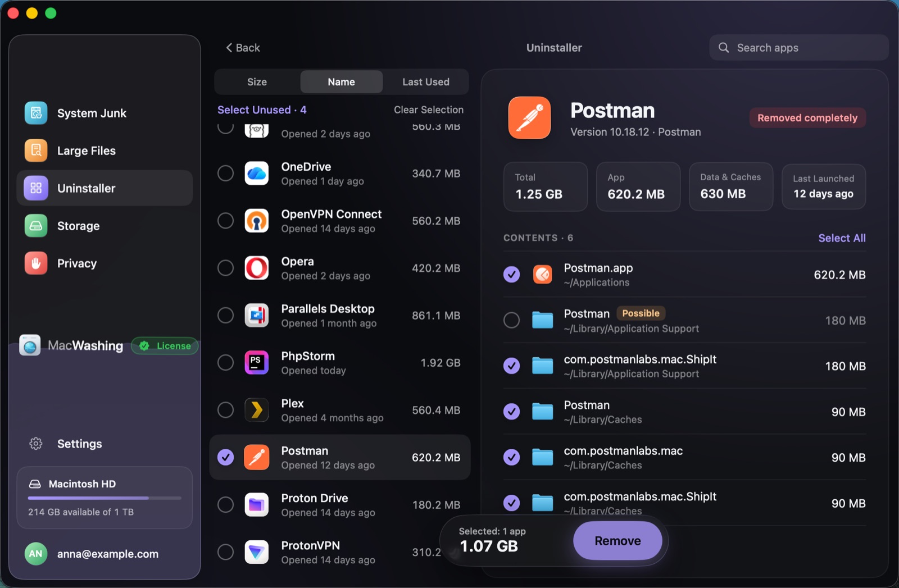Image resolution: width=899 pixels, height=588 pixels.
Task: Click the anna@example.com account label
Action: pos(108,554)
